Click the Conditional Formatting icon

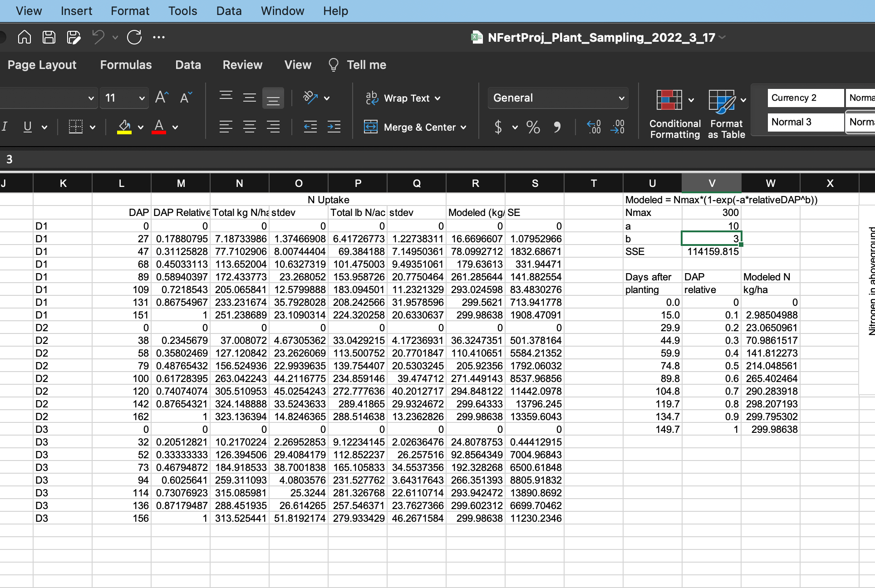(x=669, y=100)
